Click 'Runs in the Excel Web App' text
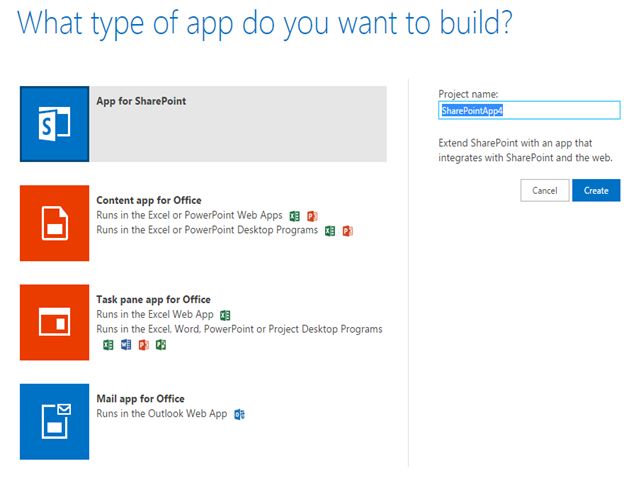The image size is (624, 500). coord(155,314)
